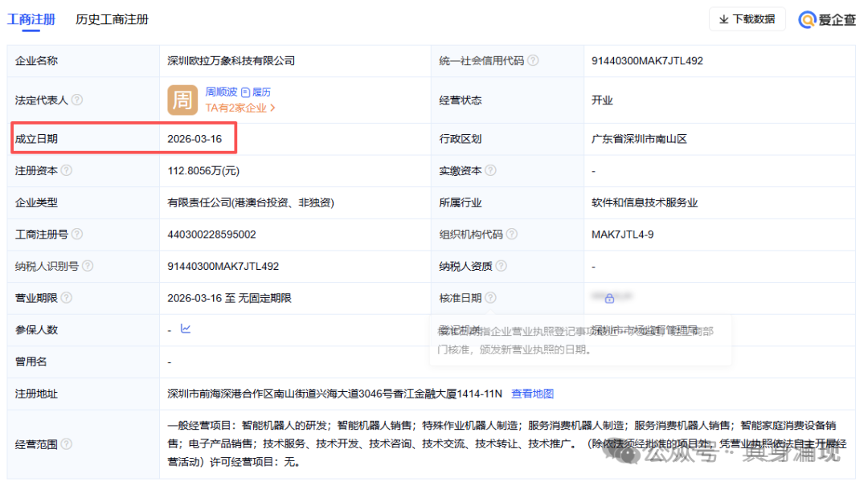Click help icon beside 工商注册号
The height and width of the screenshot is (486, 868).
[77, 234]
